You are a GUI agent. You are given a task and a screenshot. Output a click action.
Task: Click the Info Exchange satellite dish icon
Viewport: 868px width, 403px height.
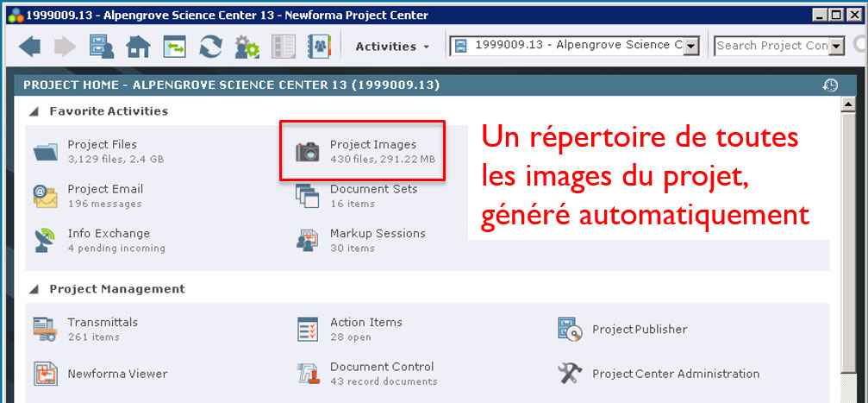45,240
